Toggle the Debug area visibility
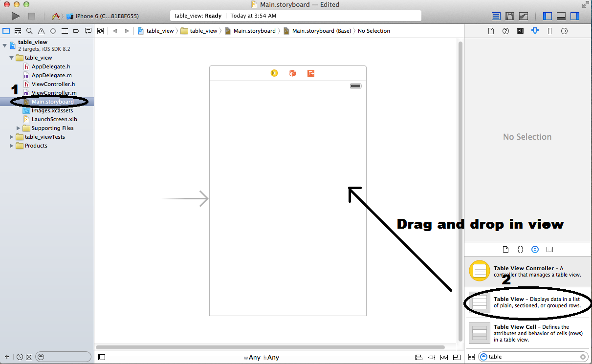The image size is (592, 364). [561, 16]
